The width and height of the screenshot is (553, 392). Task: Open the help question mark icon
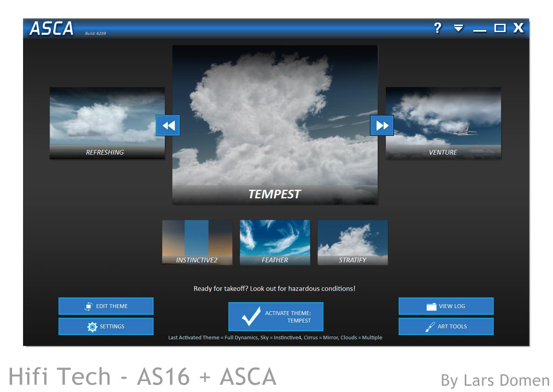437,28
